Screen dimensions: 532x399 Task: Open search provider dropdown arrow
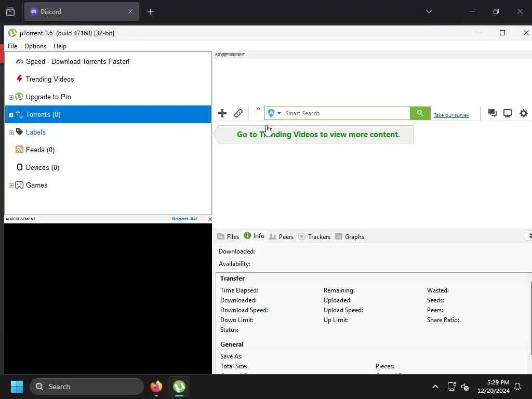click(279, 113)
